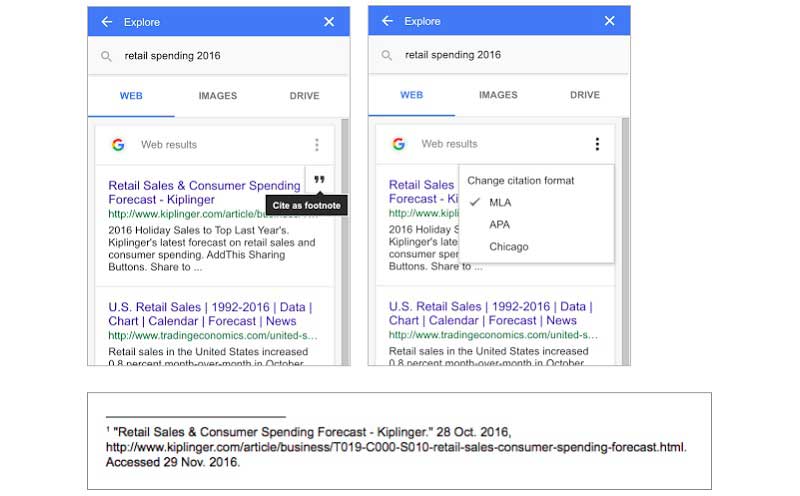Click three-dot menu in right Web results
This screenshot has width=800, height=496.
pos(597,144)
